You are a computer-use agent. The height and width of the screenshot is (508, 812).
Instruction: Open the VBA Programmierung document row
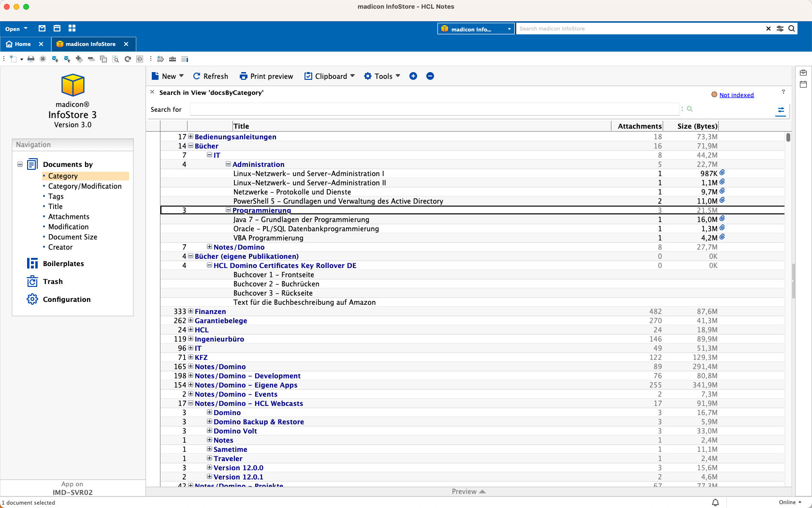point(472,238)
